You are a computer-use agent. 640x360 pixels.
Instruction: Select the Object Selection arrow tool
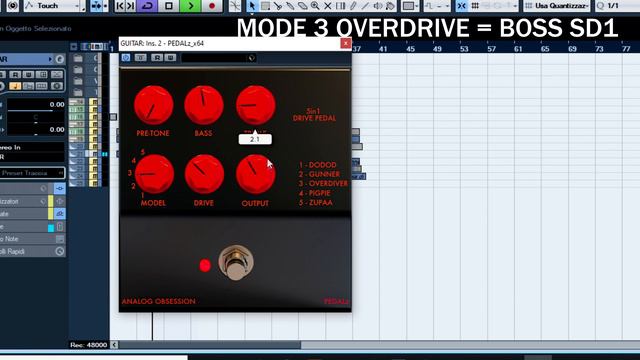click(252, 6)
